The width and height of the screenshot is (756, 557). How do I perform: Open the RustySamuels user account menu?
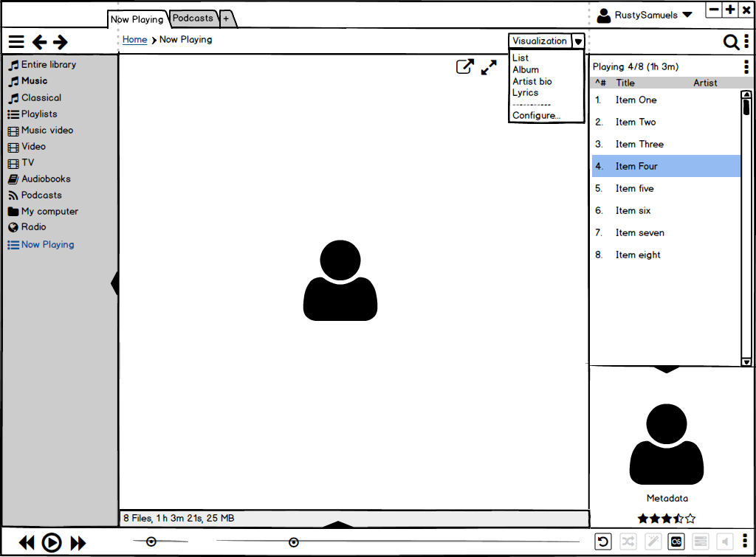[x=645, y=15]
